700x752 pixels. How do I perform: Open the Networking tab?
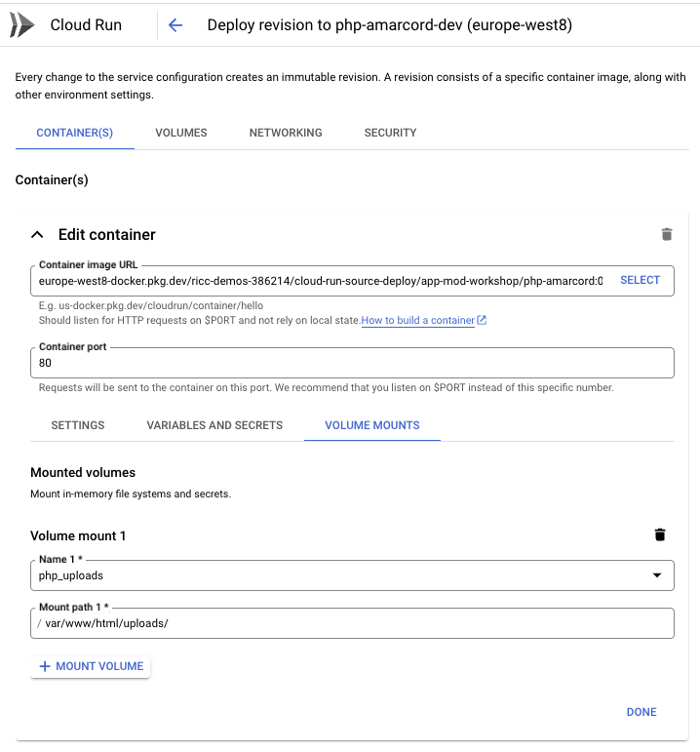286,133
